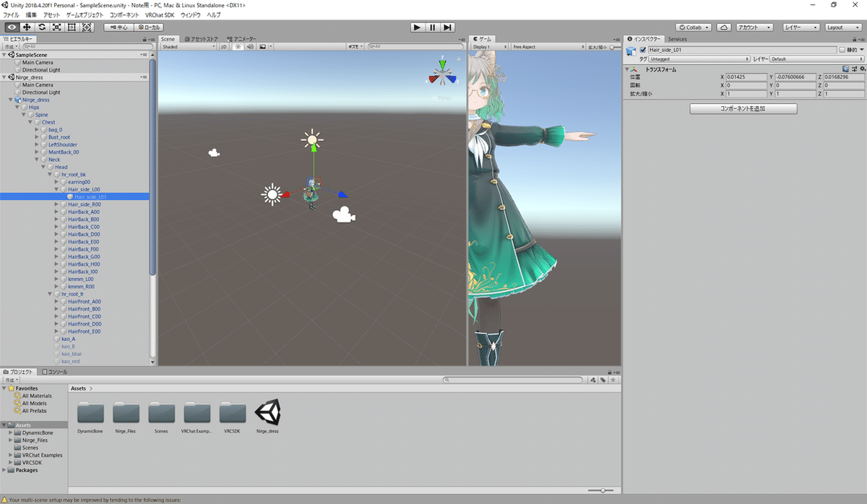Click the cloud services icon button
Viewport: 867px width, 504px height.
coord(724,27)
